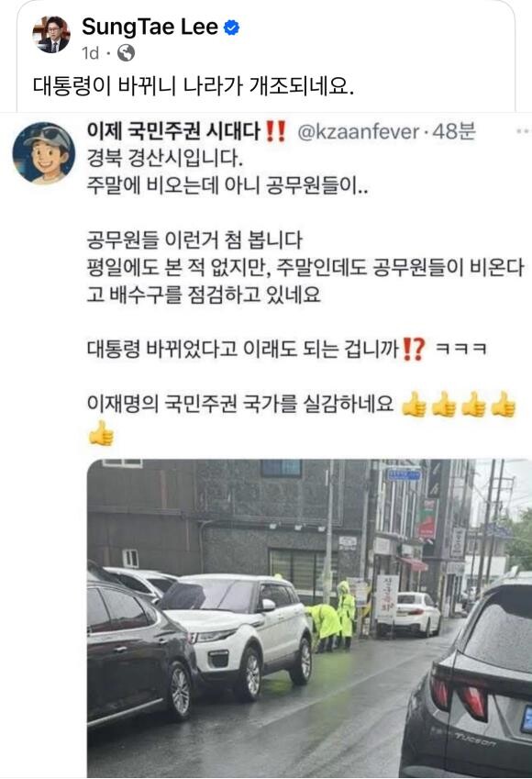
Task: Click the workers in yellow raincoats
Action: 331,616
